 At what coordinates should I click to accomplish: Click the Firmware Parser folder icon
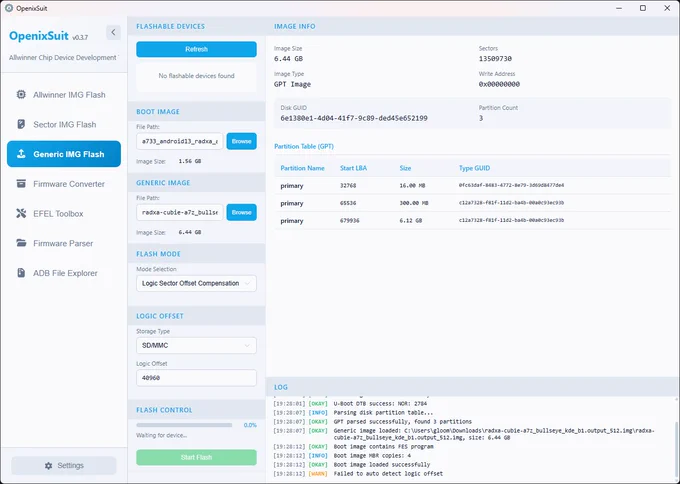(x=21, y=243)
